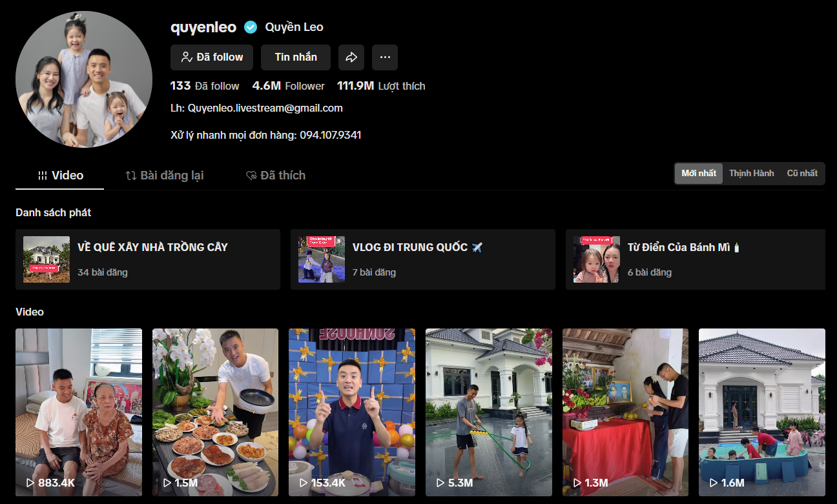Open the Bài đăng lại reposts tab
The image size is (837, 504).
pyautogui.click(x=165, y=176)
